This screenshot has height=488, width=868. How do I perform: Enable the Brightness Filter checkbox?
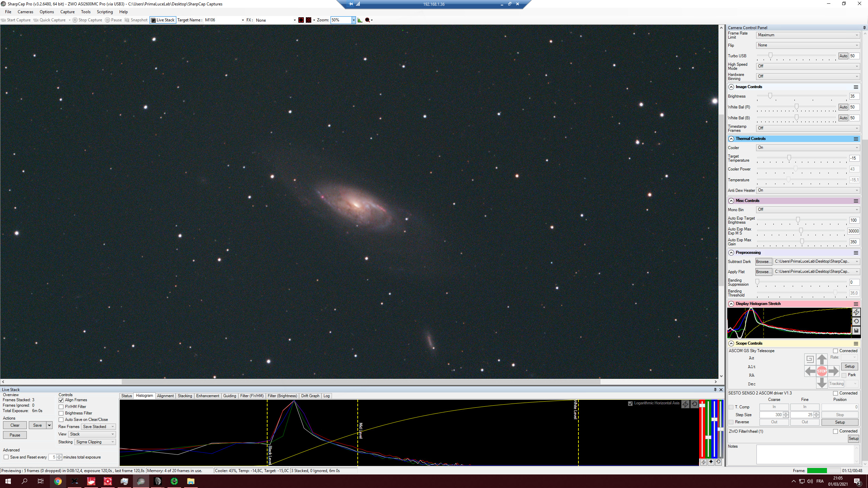click(61, 413)
